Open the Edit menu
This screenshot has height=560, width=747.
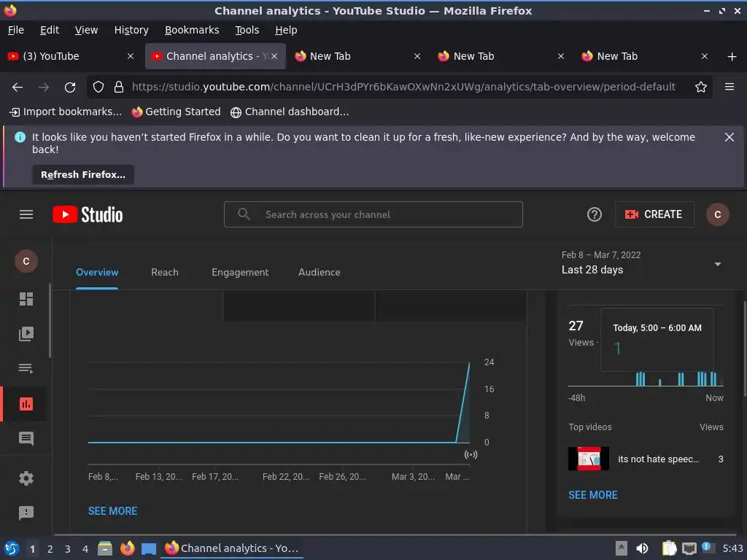tap(50, 30)
